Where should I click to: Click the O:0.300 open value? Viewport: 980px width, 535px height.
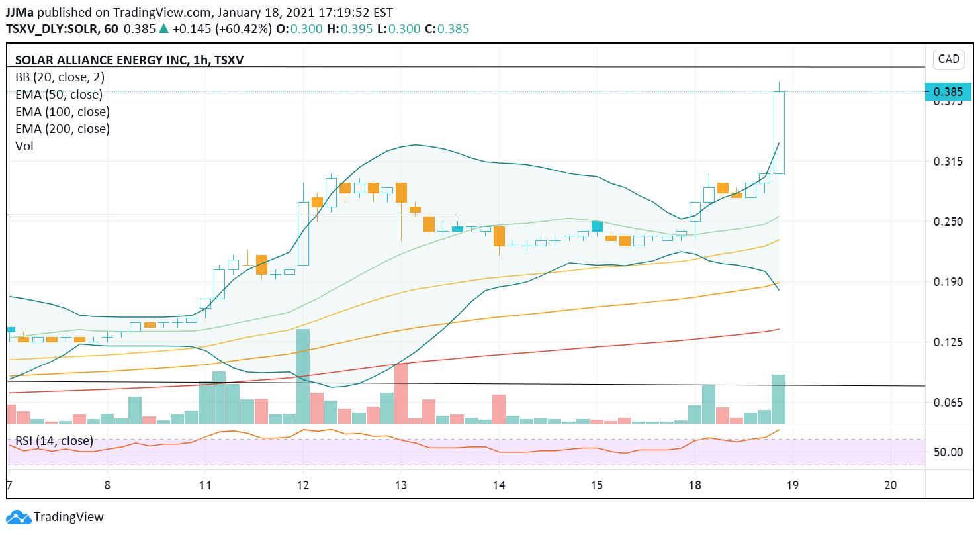click(x=299, y=29)
